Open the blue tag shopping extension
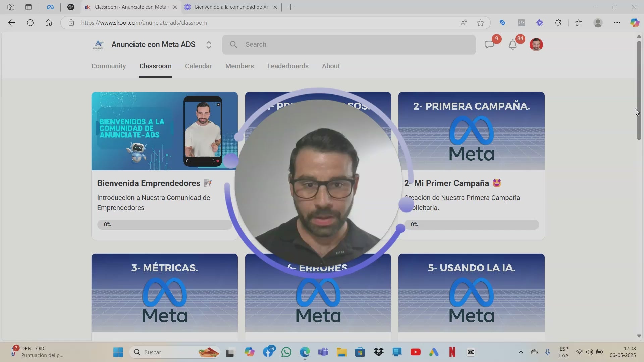 pyautogui.click(x=502, y=23)
